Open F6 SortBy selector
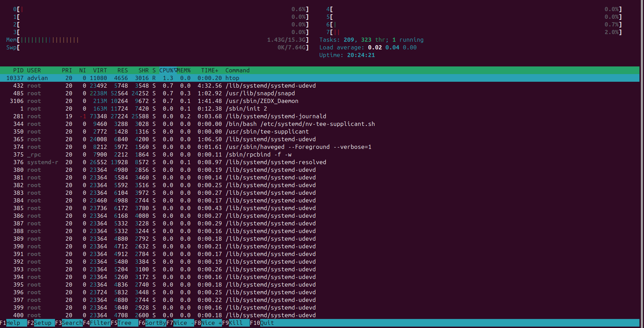 click(x=152, y=323)
